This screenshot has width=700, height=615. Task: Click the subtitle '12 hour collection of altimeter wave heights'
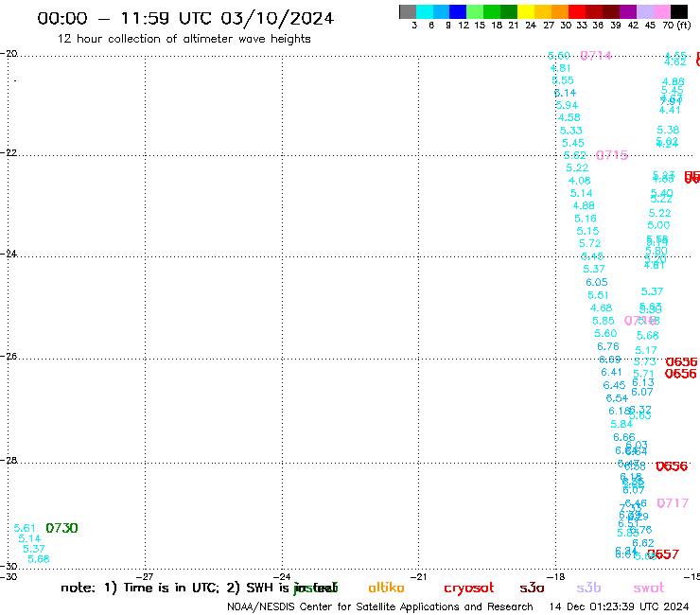click(x=184, y=40)
